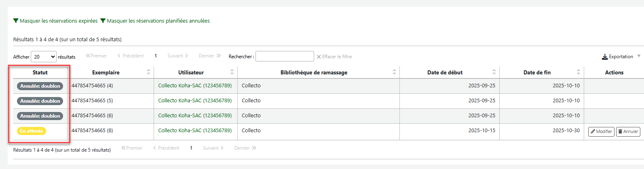
Task: Toggle Masquer les réservations planifiées annulées filter
Action: click(x=155, y=21)
